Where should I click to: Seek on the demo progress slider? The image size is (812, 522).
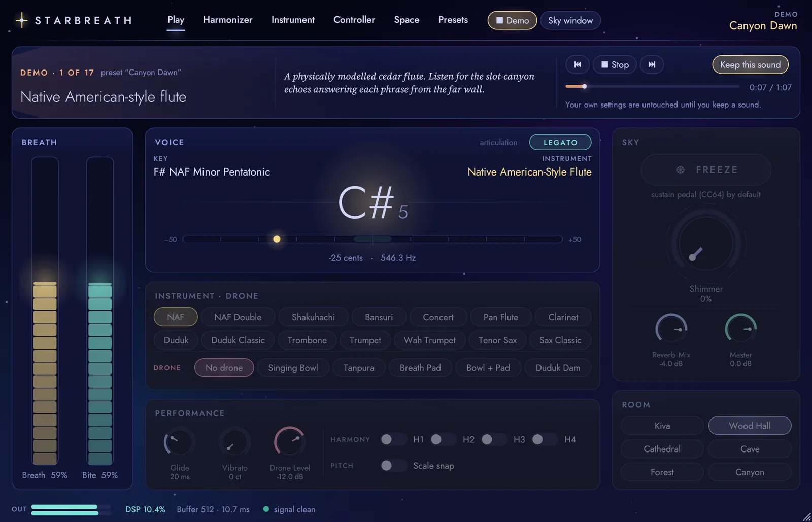652,86
